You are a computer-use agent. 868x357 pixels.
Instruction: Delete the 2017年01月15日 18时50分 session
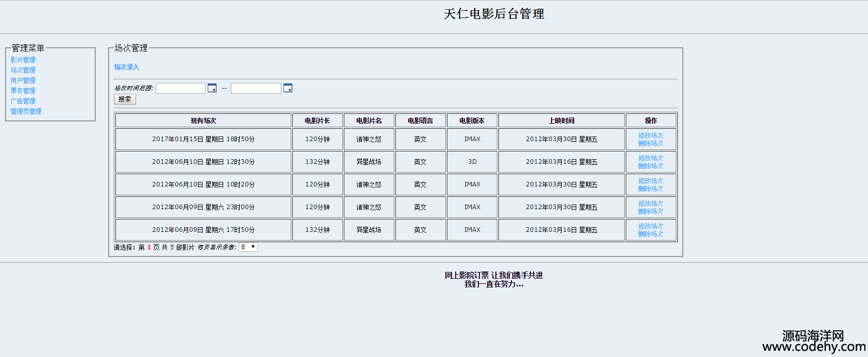(650, 143)
